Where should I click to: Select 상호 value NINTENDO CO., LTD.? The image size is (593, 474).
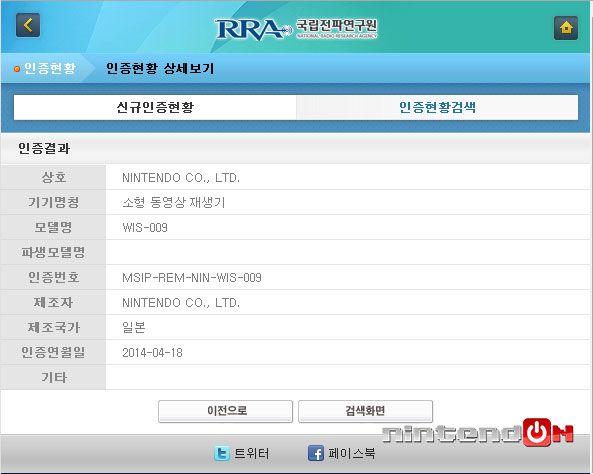(181, 177)
